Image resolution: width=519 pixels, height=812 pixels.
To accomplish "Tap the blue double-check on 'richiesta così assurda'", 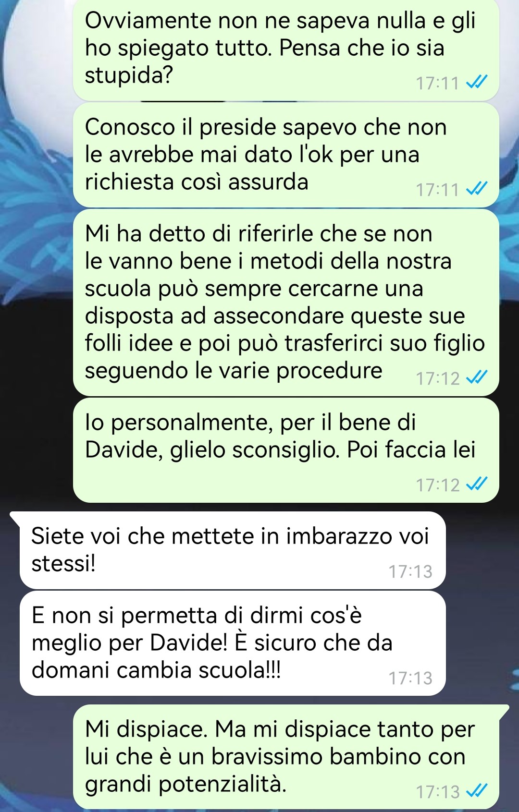I will tap(477, 190).
